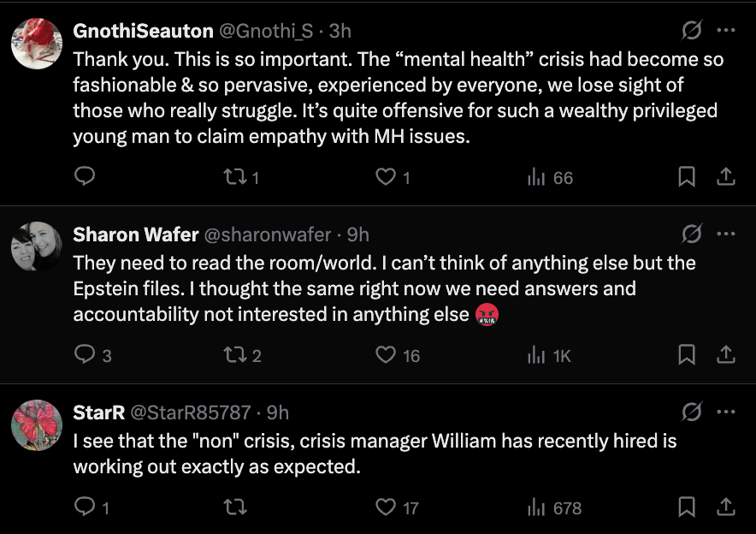Open more options on StarR's tweet
Screen dimensions: 756x534
click(726, 412)
